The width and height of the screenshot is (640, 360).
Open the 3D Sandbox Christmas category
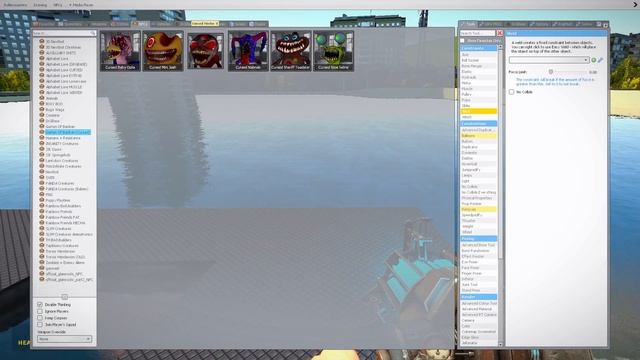(63, 47)
